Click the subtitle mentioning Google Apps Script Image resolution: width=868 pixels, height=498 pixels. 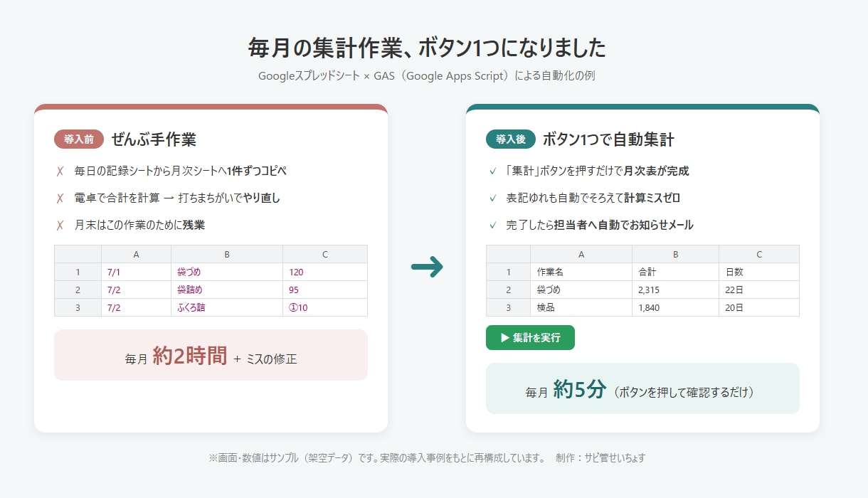click(x=426, y=75)
